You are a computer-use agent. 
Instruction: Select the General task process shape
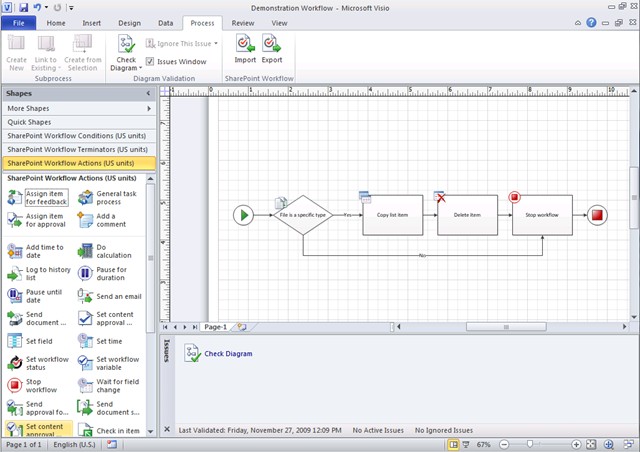108,198
